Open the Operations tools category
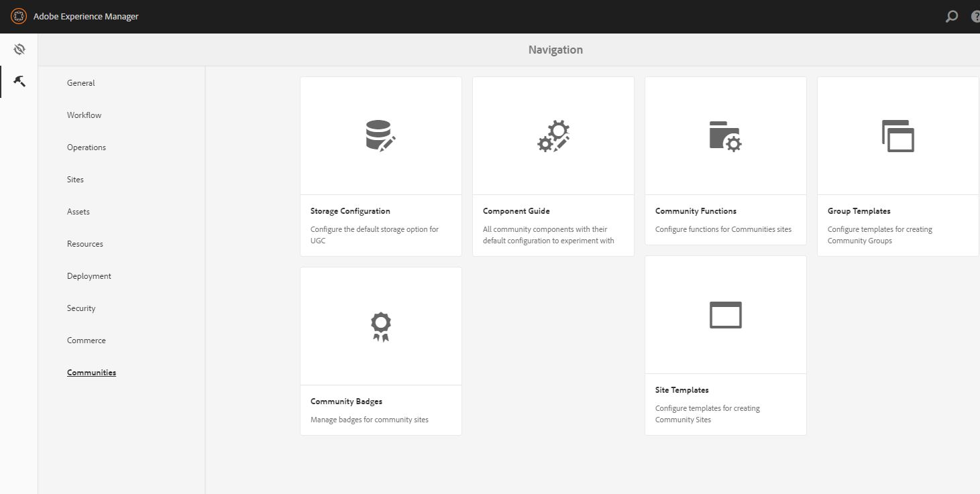This screenshot has height=494, width=980. coord(87,147)
